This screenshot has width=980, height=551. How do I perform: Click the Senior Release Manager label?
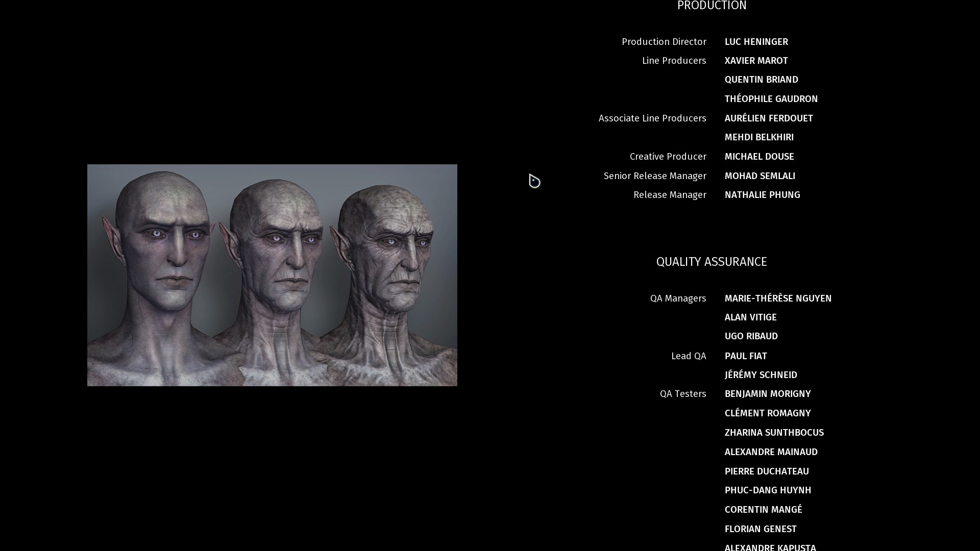(654, 176)
